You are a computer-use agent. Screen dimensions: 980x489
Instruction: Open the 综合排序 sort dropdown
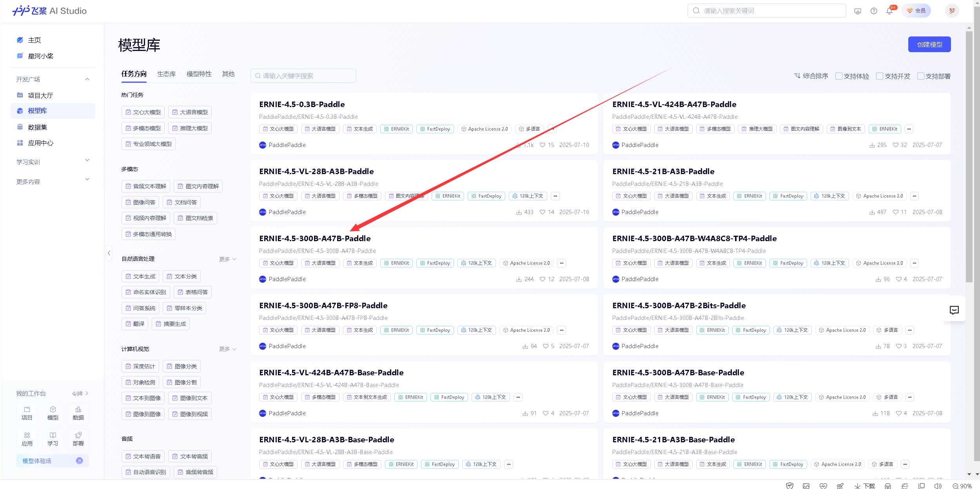[x=811, y=76]
